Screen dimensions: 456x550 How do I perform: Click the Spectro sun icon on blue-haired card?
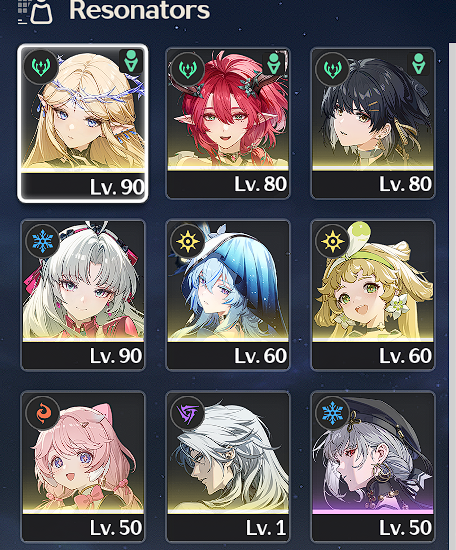coord(187,241)
